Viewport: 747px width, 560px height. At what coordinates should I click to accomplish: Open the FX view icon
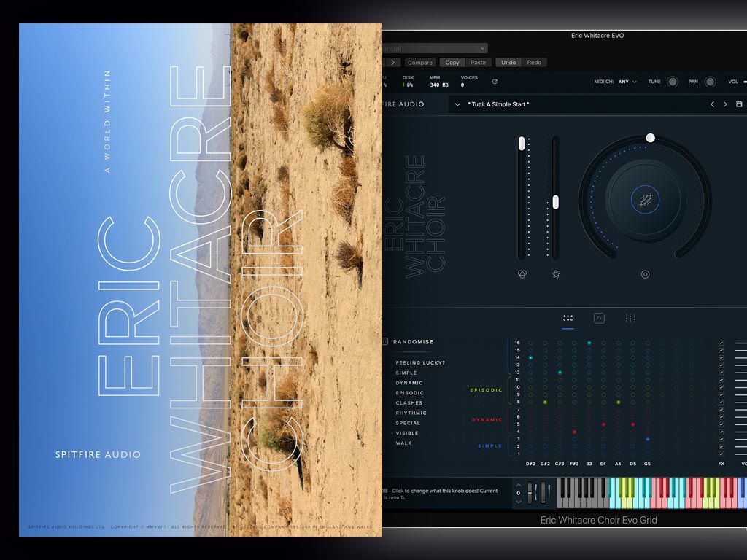599,318
